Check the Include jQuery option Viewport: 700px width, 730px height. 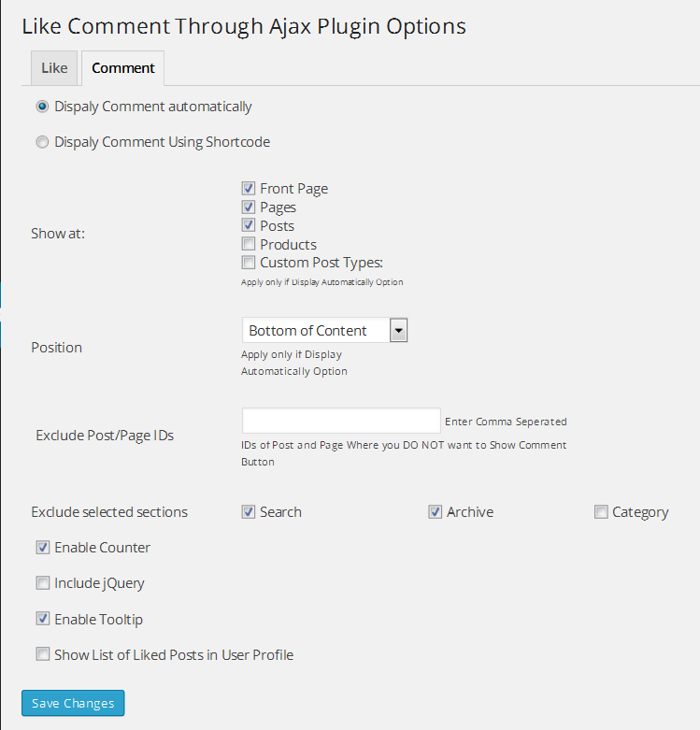pyautogui.click(x=43, y=583)
